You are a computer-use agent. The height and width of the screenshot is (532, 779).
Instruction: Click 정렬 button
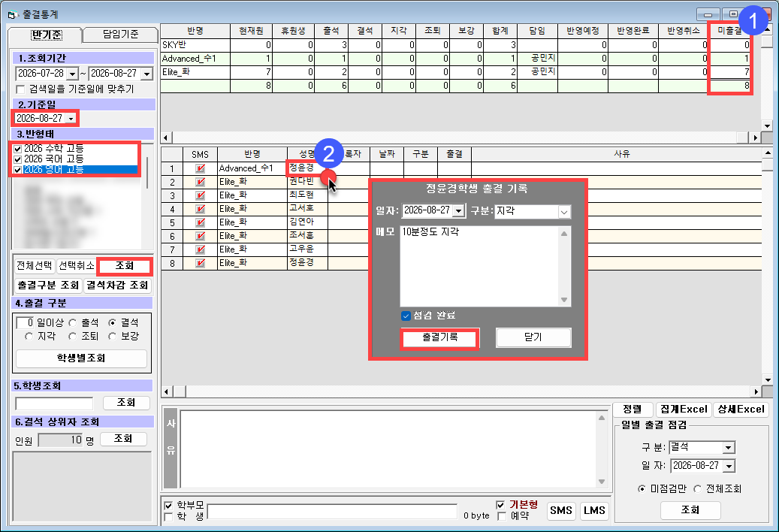pos(633,410)
